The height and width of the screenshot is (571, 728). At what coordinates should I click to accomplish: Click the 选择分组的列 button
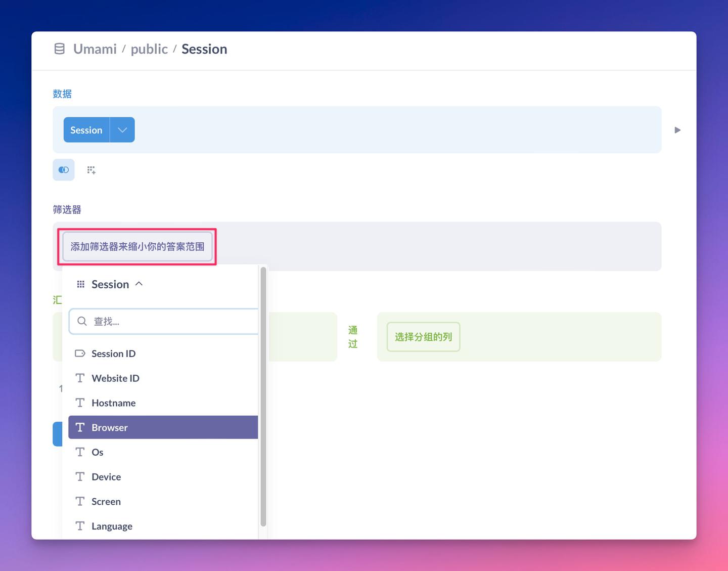pyautogui.click(x=424, y=337)
